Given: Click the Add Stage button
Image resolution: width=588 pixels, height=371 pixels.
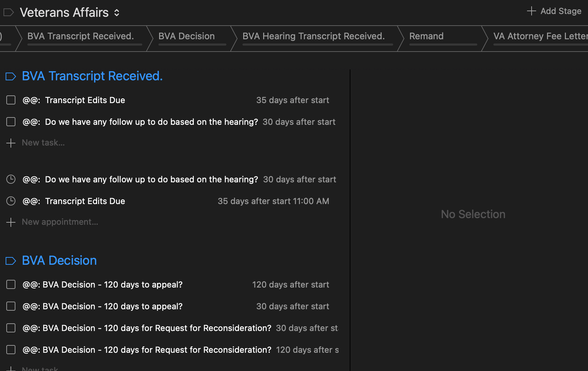Looking at the screenshot, I should 554,11.
